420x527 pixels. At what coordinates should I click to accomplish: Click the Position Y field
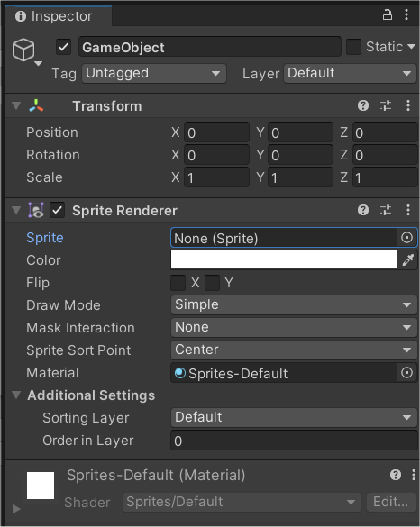click(x=301, y=132)
